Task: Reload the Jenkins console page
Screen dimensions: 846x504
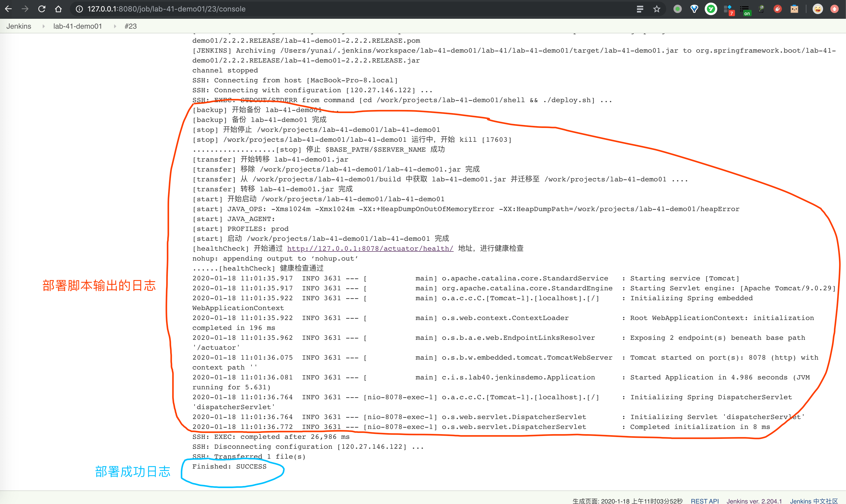Action: pos(42,9)
